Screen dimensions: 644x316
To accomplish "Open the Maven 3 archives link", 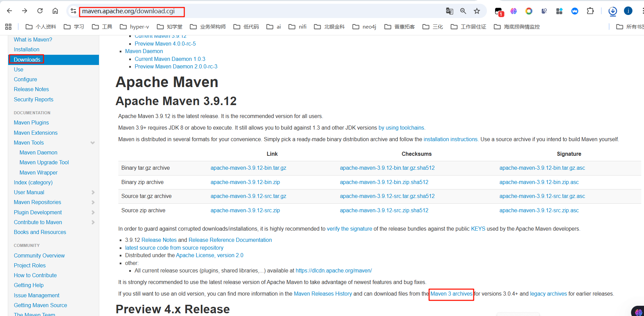I will (x=451, y=294).
